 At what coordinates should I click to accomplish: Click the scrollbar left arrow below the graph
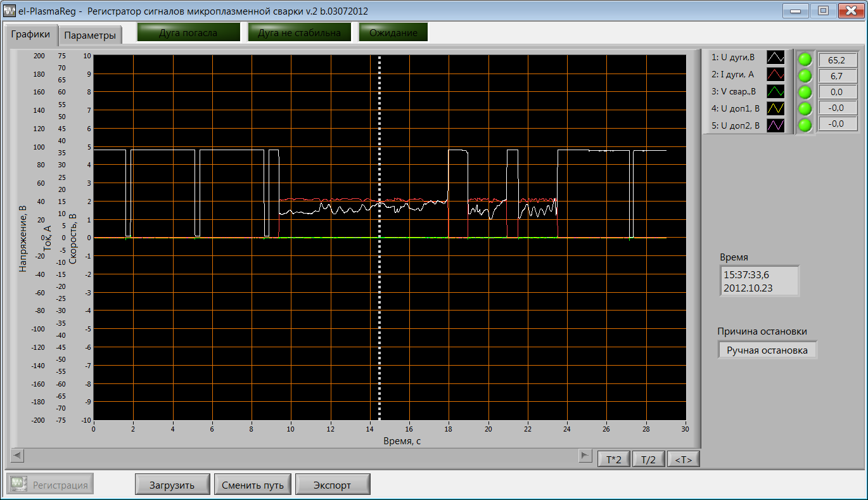tap(17, 455)
